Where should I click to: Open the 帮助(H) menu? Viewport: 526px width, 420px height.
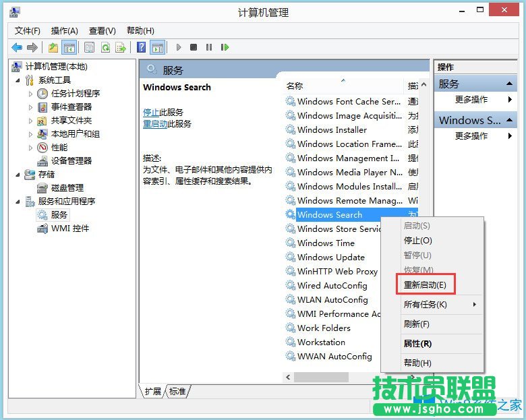pos(140,31)
